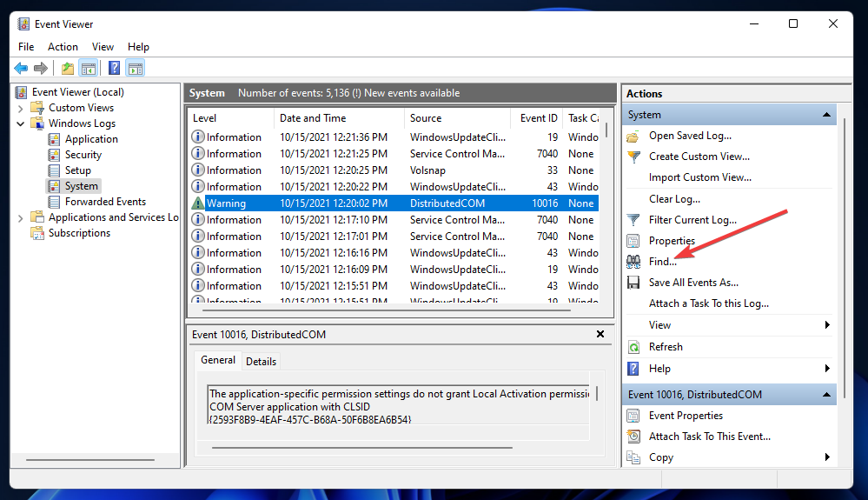Open the Action menu
Screen dimensions: 868x500
[63, 46]
